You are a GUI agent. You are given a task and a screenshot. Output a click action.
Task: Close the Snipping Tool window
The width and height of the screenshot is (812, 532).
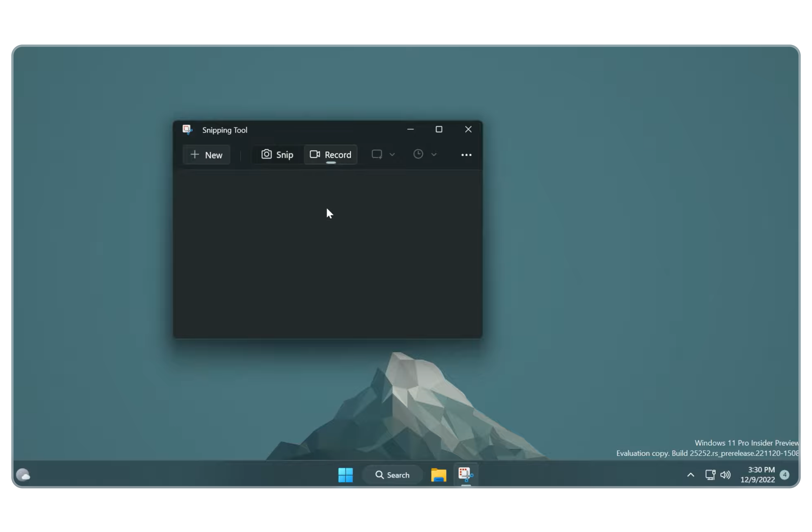pyautogui.click(x=468, y=130)
